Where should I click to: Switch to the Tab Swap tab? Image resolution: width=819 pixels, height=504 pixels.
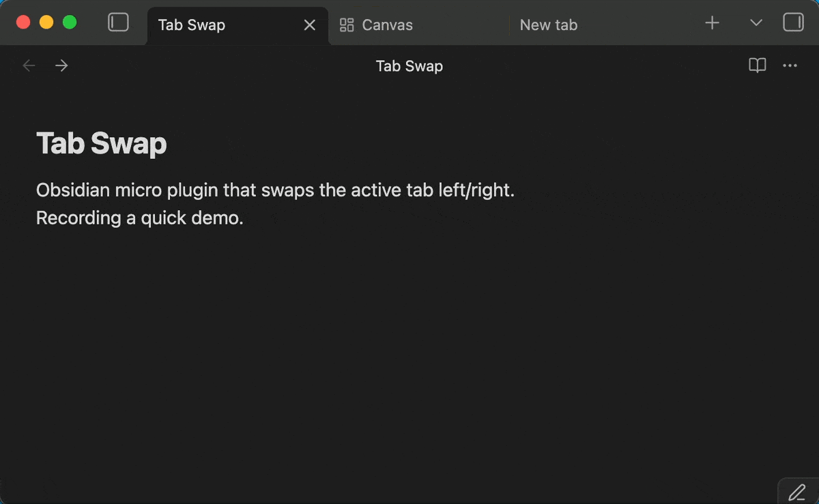[x=238, y=25]
